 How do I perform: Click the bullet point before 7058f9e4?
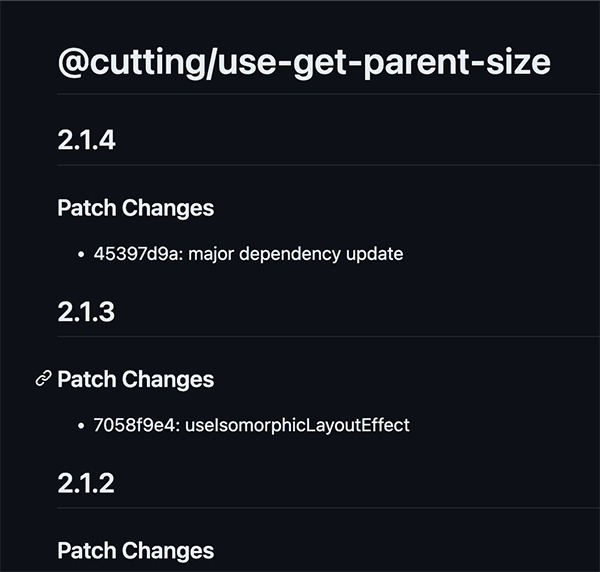(80, 426)
